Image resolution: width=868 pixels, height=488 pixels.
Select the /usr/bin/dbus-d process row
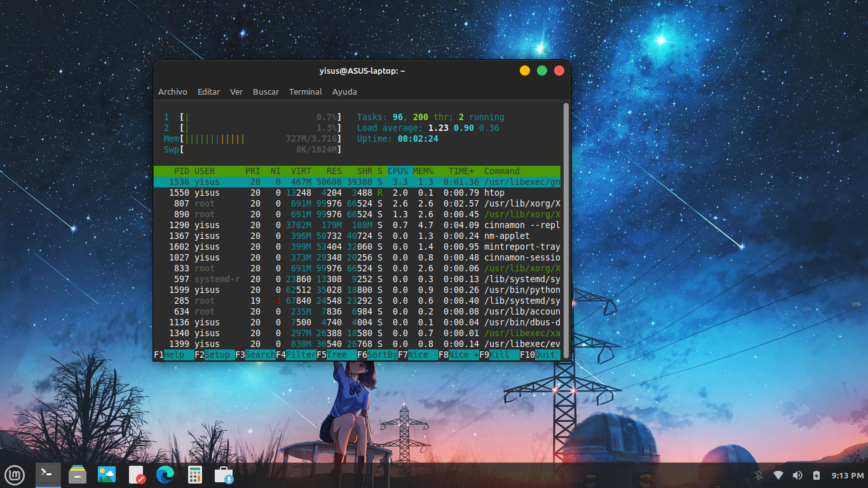[x=357, y=322]
